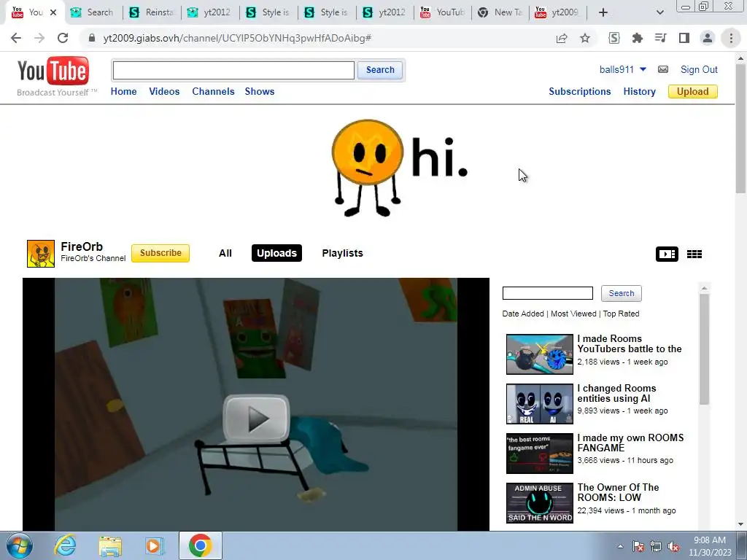Open History link
The image size is (747, 560).
coord(639,91)
